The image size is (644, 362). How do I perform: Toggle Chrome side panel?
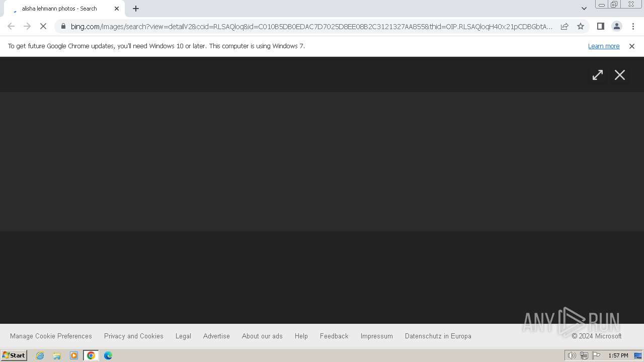tap(600, 26)
